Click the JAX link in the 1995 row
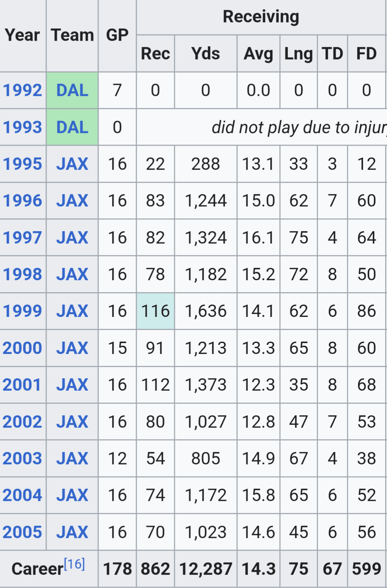This screenshot has height=588, width=387. 72,164
